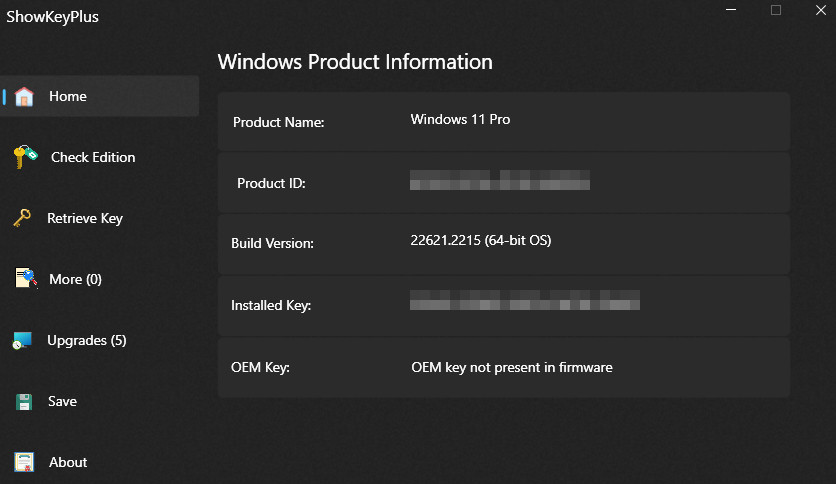
Task: Select the More (0) menu entry
Action: 75,279
